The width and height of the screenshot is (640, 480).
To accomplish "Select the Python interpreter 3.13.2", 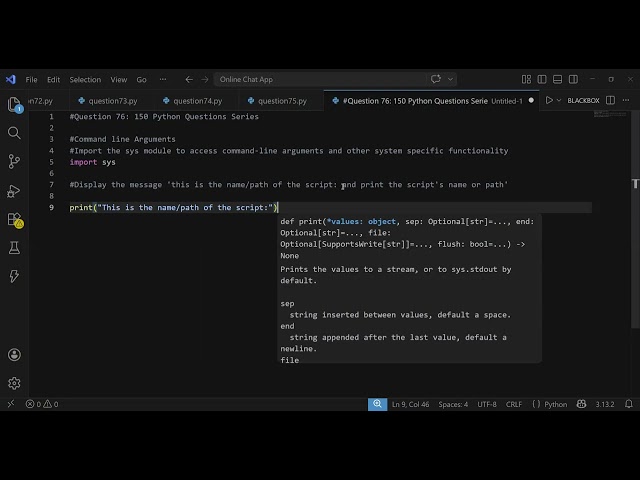I will pyautogui.click(x=604, y=404).
